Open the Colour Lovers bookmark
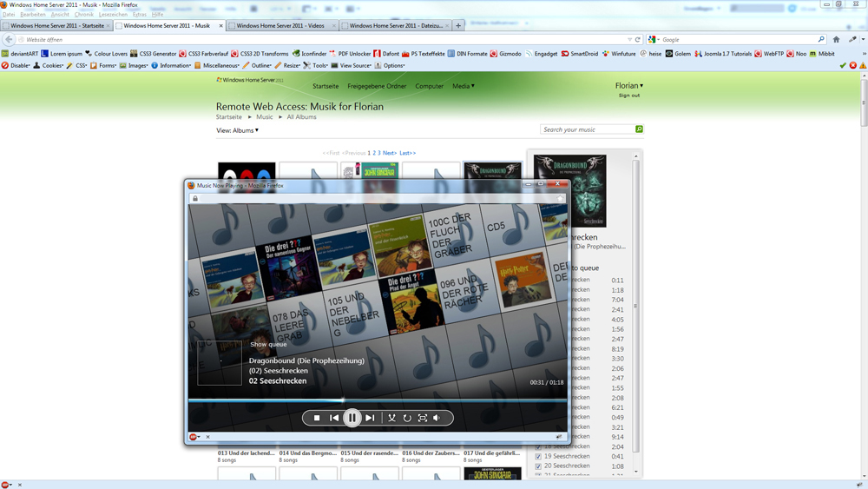Viewport: 868px width, 489px height. (106, 54)
